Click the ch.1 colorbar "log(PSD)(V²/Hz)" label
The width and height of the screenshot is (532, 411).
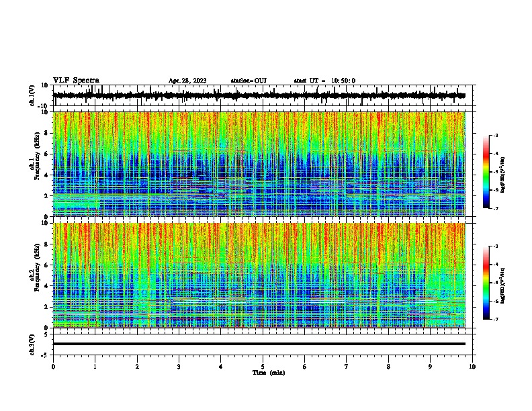point(502,175)
